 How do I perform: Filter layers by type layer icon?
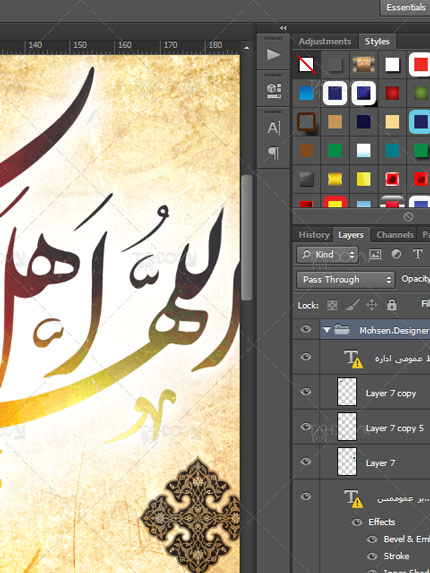418,254
